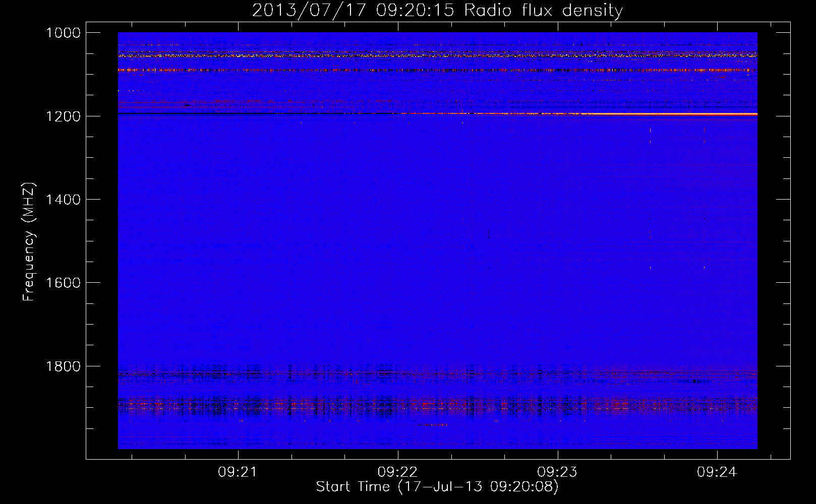Click the 1000 frequency tick label
Image resolution: width=816 pixels, height=504 pixels.
click(63, 33)
